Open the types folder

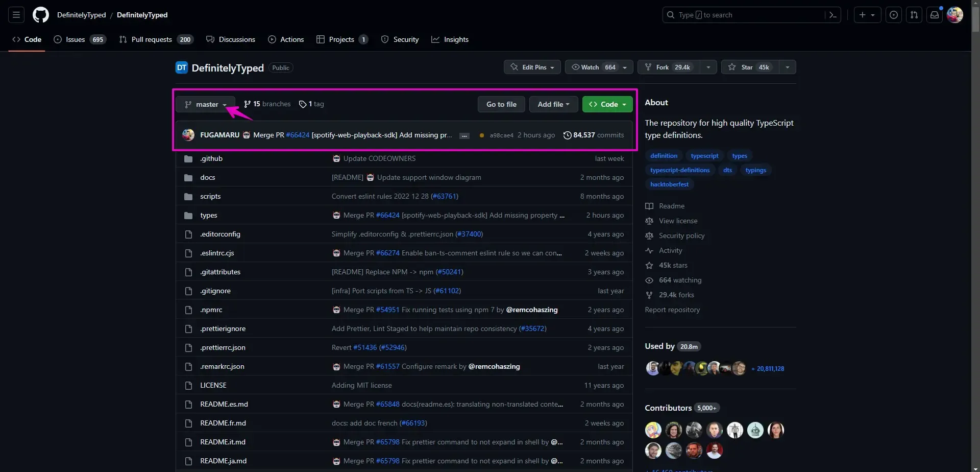[x=209, y=215]
